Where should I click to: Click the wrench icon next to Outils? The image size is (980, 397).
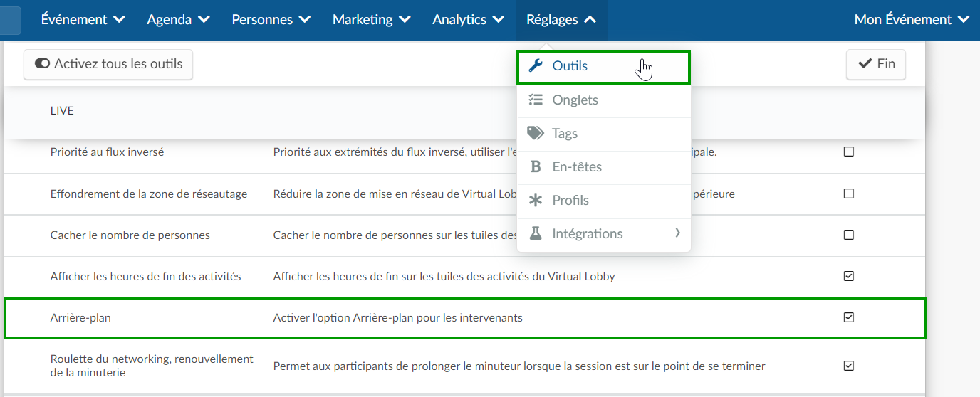536,66
